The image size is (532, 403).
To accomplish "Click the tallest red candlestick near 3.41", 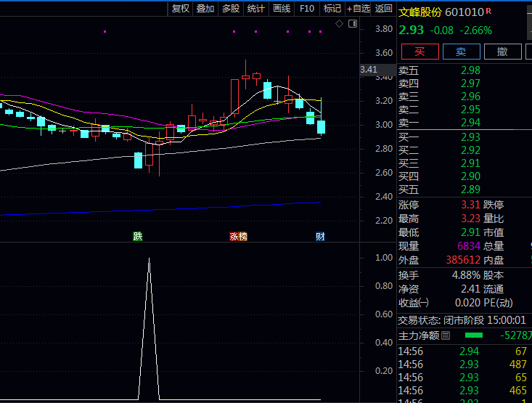I will point(234,98).
